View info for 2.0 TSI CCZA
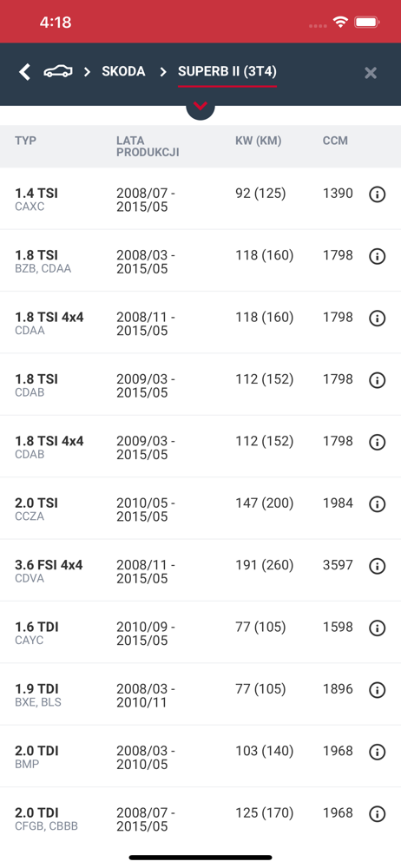The height and width of the screenshot is (868, 401). pos(378,504)
